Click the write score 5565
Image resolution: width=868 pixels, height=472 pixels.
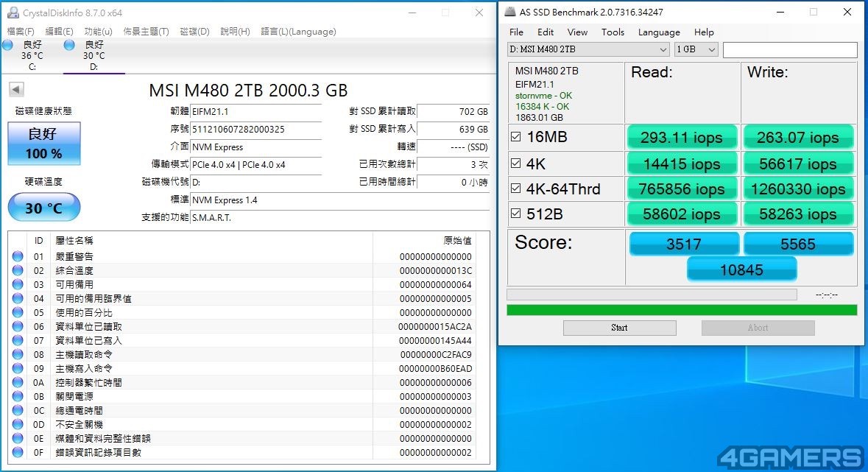tap(798, 244)
